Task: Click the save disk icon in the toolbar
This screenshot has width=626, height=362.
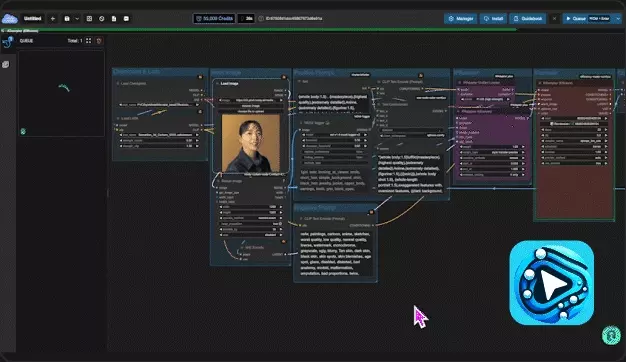Action: pos(67,18)
